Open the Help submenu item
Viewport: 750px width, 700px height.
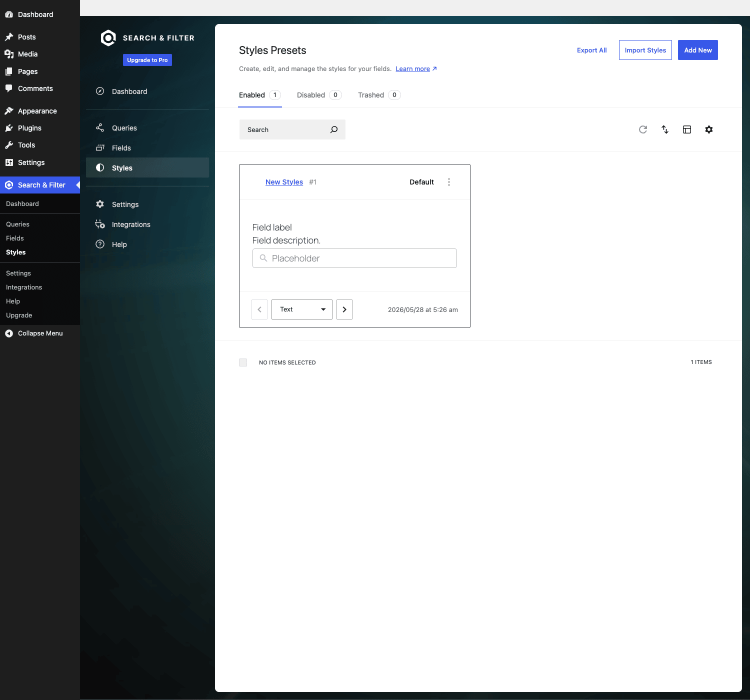tap(13, 301)
